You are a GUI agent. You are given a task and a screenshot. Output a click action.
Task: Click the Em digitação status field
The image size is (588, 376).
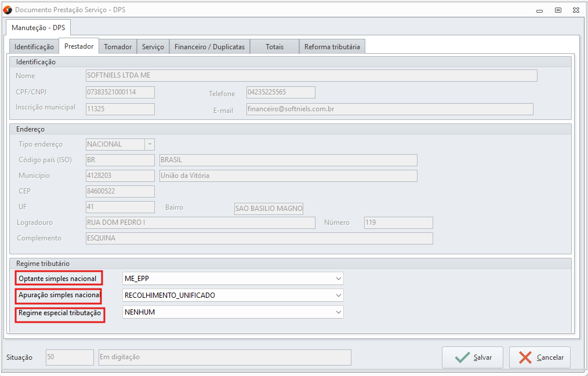tap(224, 357)
